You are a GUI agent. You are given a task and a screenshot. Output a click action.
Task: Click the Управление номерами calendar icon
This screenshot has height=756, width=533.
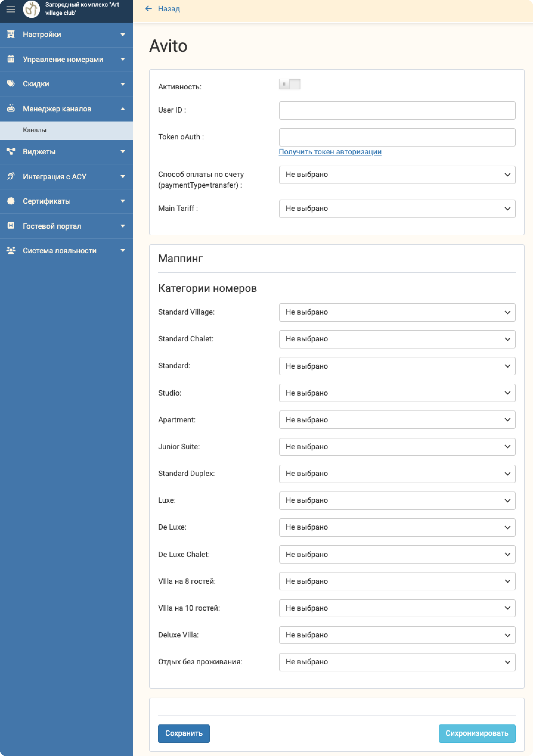pos(11,59)
